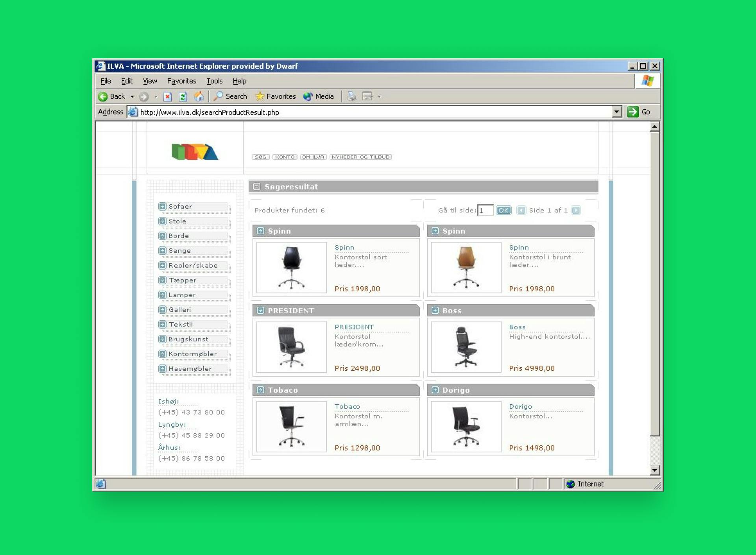Open the Favorites menu
756x555 pixels.
pyautogui.click(x=182, y=81)
